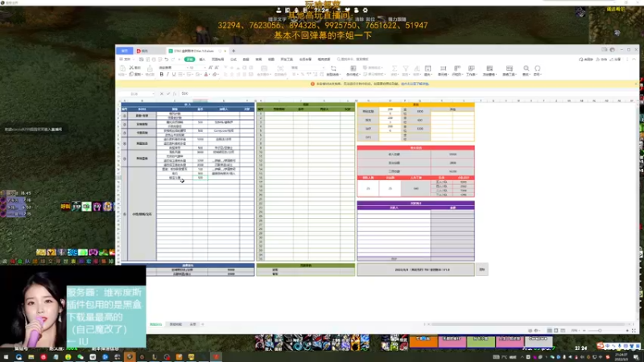The height and width of the screenshot is (362, 644).
Task: Open a new document tab with plus
Action: point(233,51)
